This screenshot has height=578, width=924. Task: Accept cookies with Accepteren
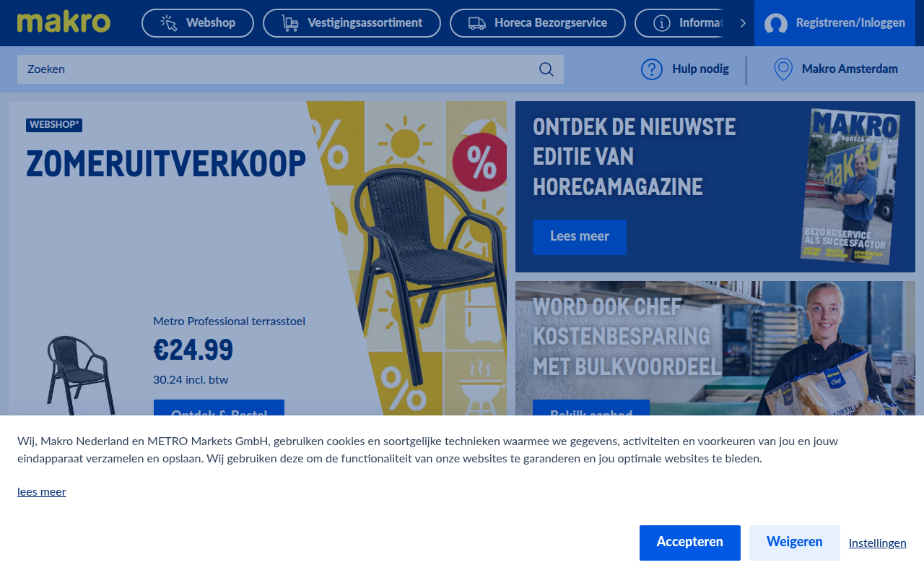point(690,543)
